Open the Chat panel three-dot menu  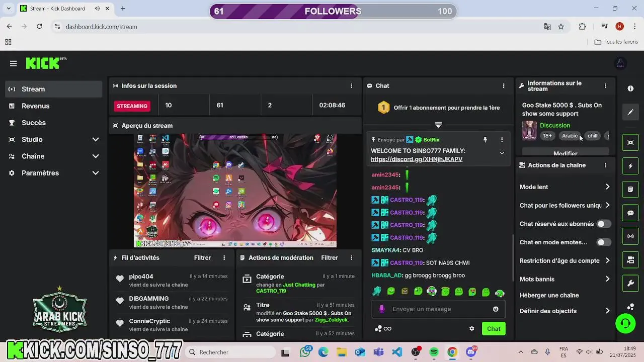[504, 86]
